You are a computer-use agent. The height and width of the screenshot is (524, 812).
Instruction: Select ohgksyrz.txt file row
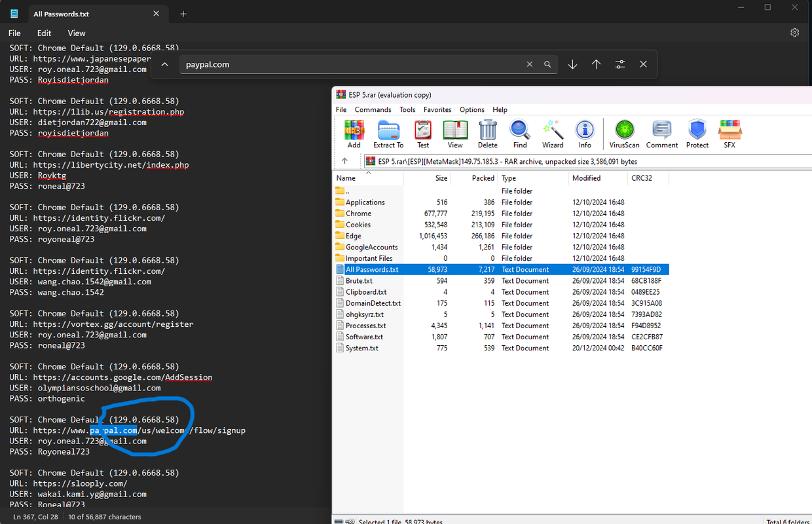(501, 314)
